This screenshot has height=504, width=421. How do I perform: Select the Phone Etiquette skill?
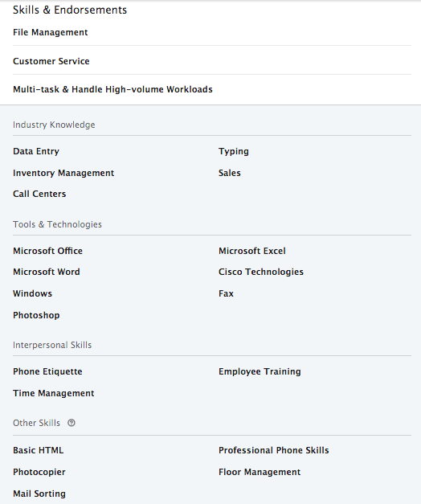coord(47,371)
